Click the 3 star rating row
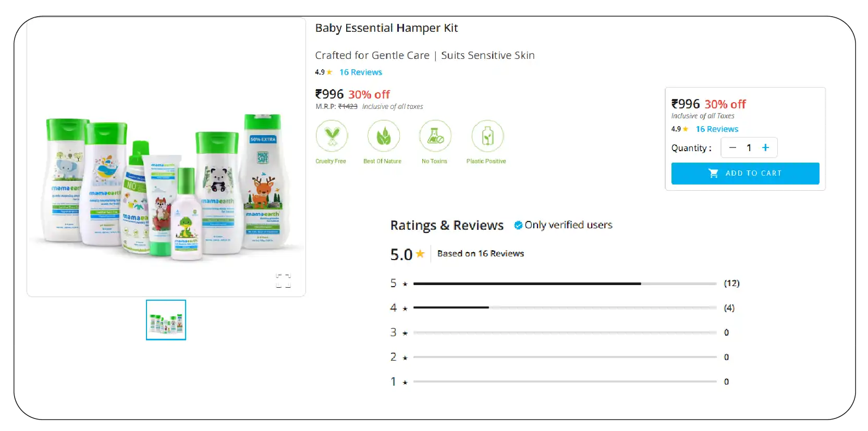 [559, 333]
